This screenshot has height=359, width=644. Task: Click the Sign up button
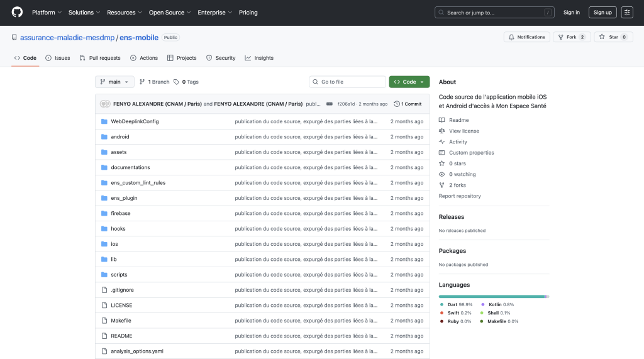pos(602,13)
